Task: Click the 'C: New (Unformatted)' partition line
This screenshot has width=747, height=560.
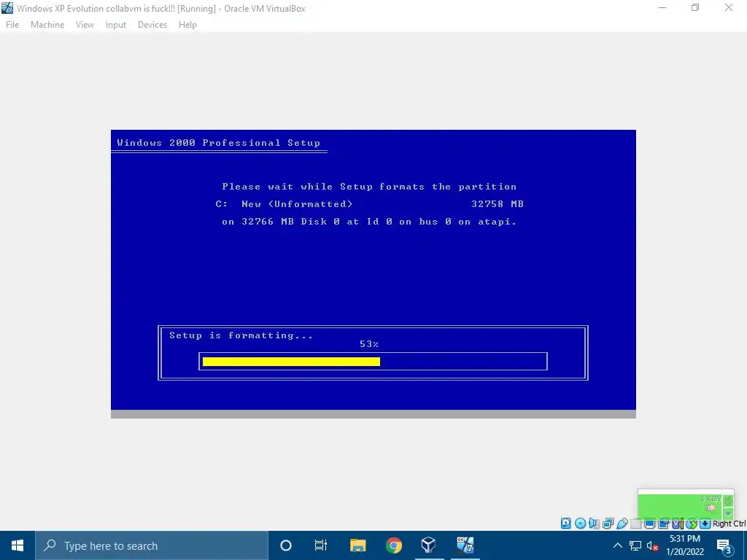Action: (284, 204)
